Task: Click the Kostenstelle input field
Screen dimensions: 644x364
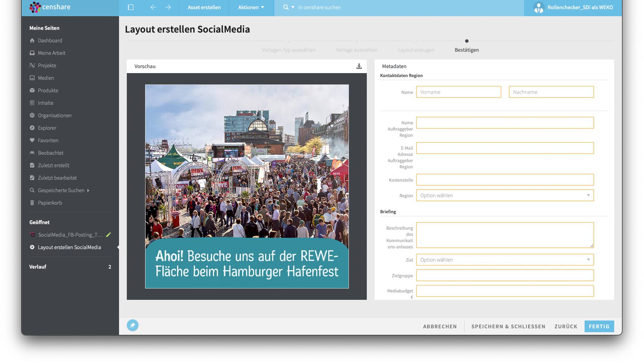Action: tap(505, 180)
